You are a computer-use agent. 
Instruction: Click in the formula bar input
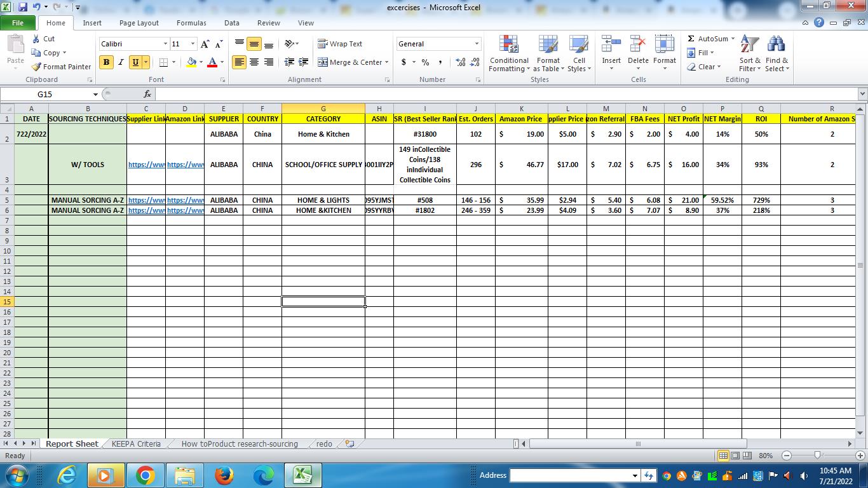point(506,94)
